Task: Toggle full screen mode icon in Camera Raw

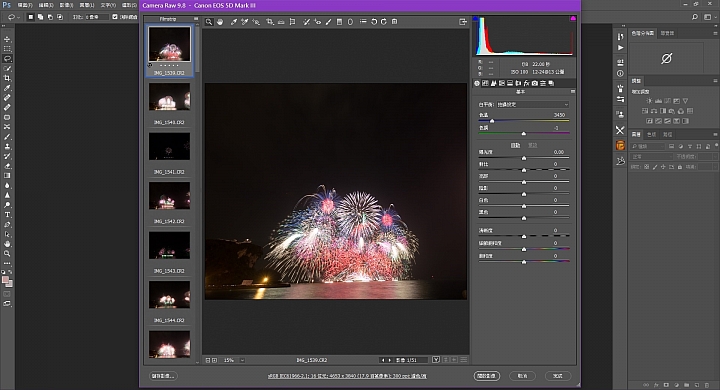Action: click(x=462, y=22)
